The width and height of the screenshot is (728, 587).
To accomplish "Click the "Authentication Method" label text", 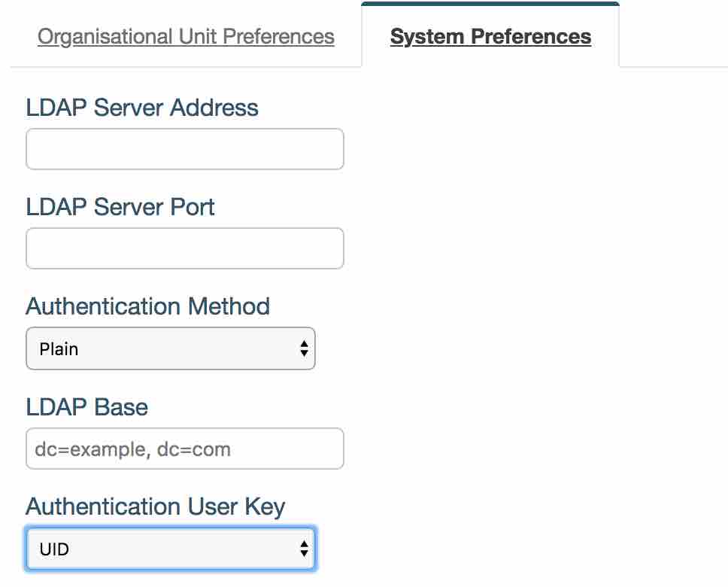I will [147, 306].
